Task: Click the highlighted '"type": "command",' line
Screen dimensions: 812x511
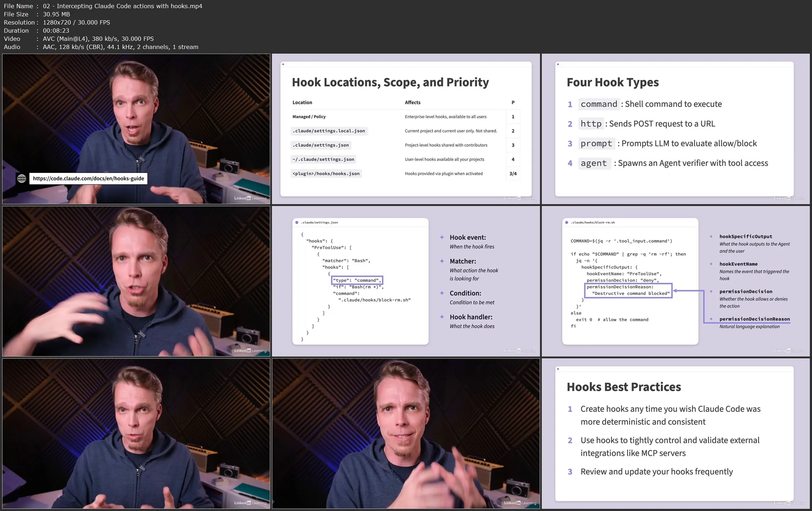Action: [357, 281]
